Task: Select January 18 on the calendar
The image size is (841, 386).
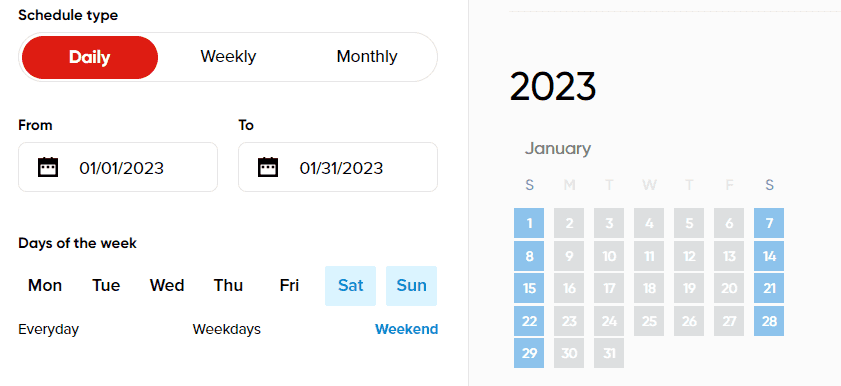Action: (649, 288)
